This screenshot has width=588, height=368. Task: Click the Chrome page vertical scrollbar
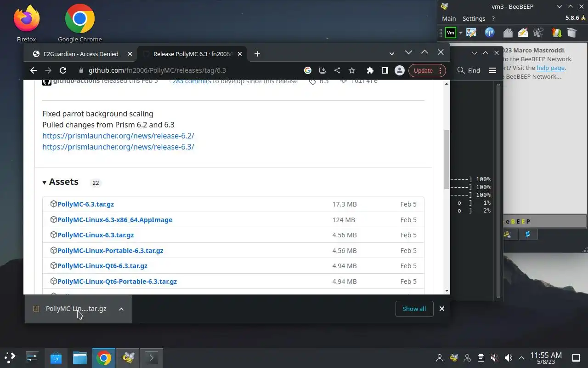447,159
